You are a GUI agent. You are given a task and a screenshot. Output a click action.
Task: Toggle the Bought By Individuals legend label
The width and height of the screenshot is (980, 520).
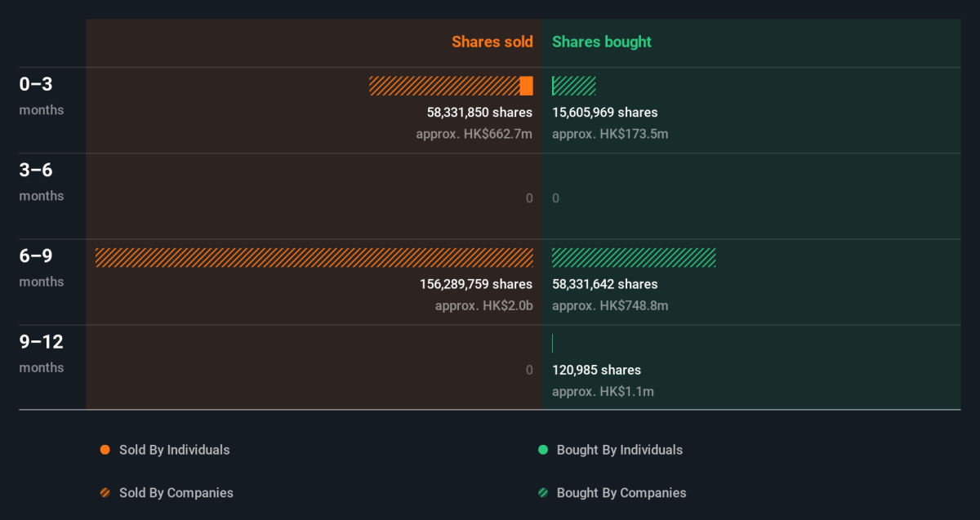pyautogui.click(x=620, y=450)
